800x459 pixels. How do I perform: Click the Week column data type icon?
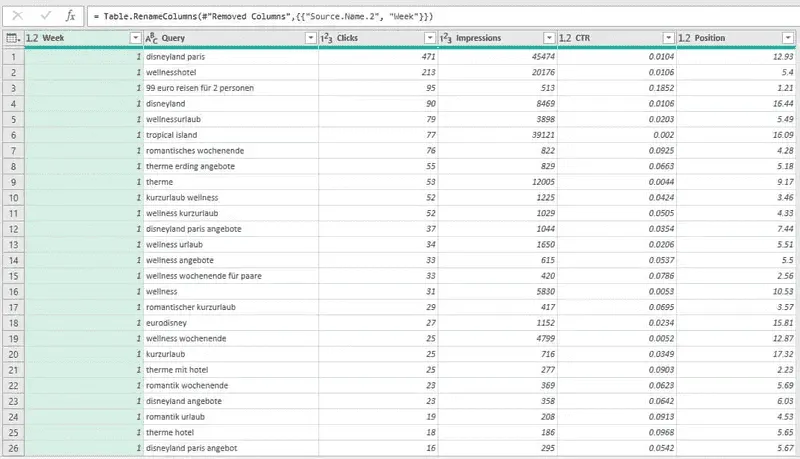pyautogui.click(x=32, y=38)
